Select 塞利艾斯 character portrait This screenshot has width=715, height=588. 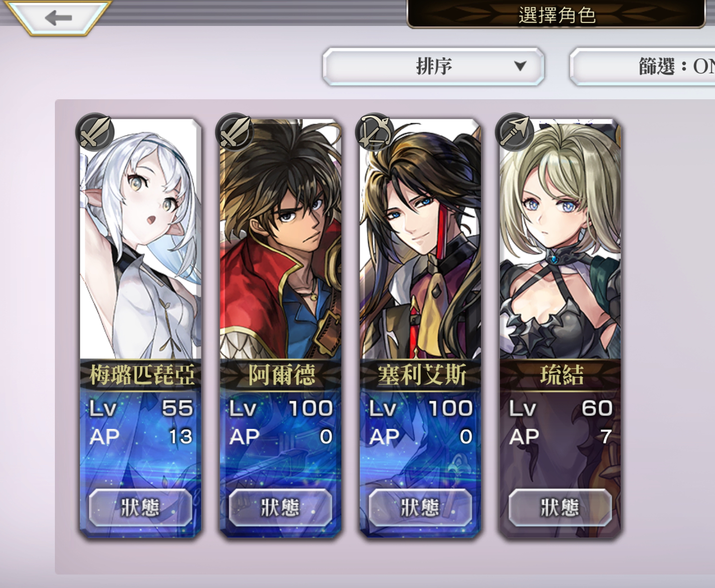tap(420, 239)
